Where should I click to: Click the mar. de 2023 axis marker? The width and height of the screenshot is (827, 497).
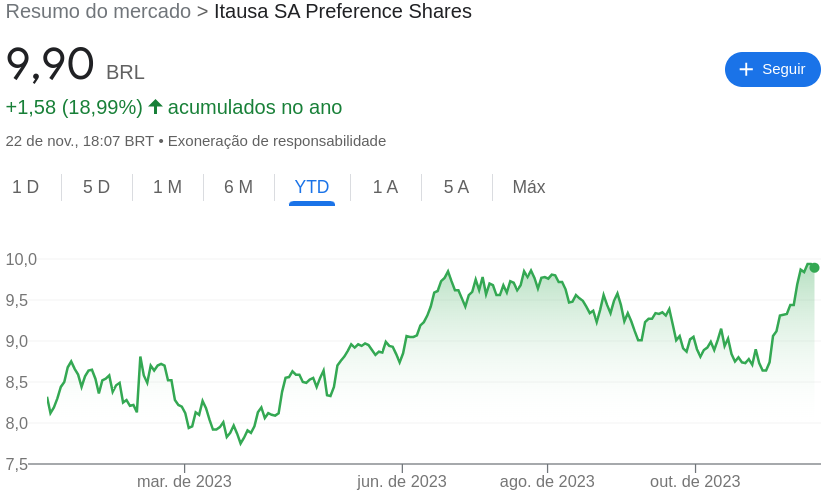tap(184, 481)
